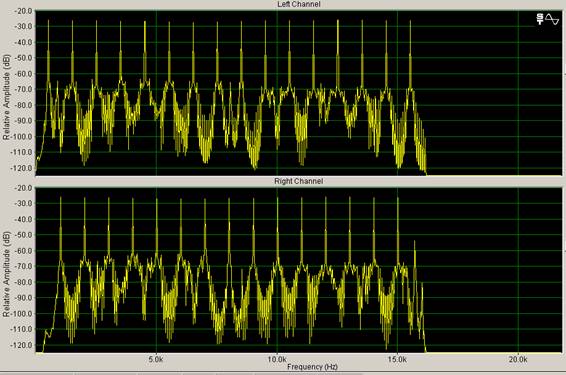This screenshot has width=566, height=375.
Task: Click the 15.0k frequency axis tick label
Action: pos(397,359)
